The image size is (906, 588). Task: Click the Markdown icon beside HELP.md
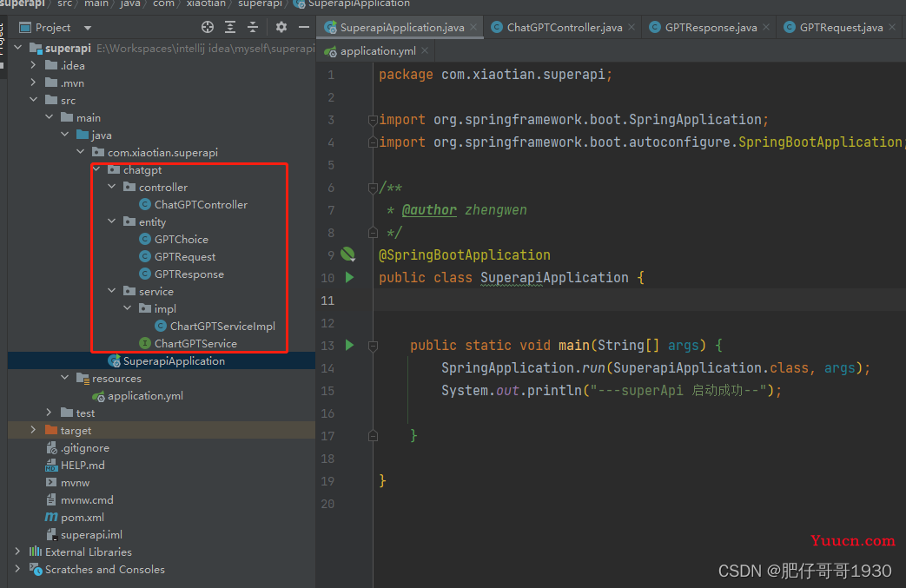click(51, 465)
